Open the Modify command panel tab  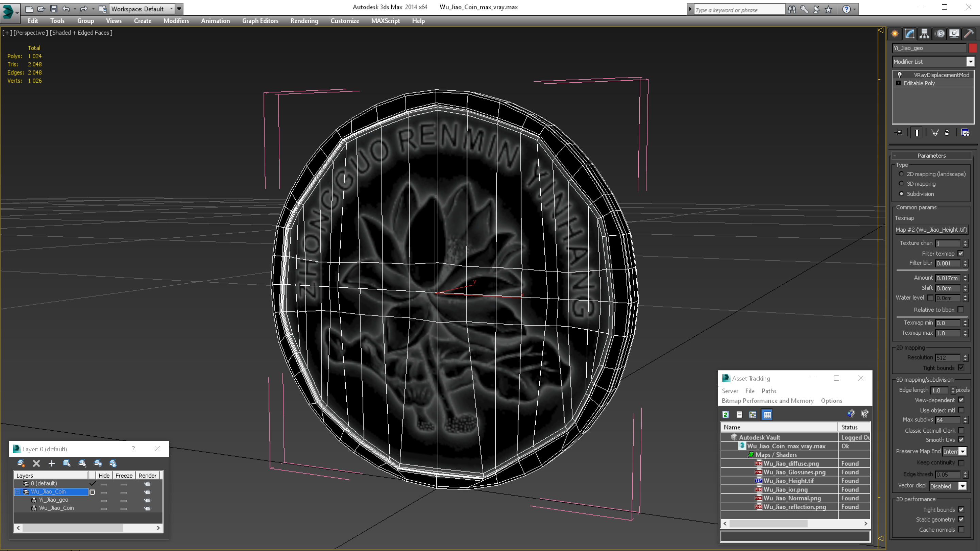tap(910, 33)
